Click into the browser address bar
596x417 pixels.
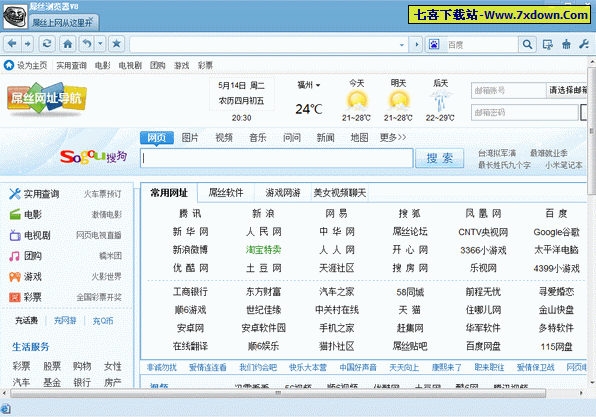pyautogui.click(x=264, y=45)
